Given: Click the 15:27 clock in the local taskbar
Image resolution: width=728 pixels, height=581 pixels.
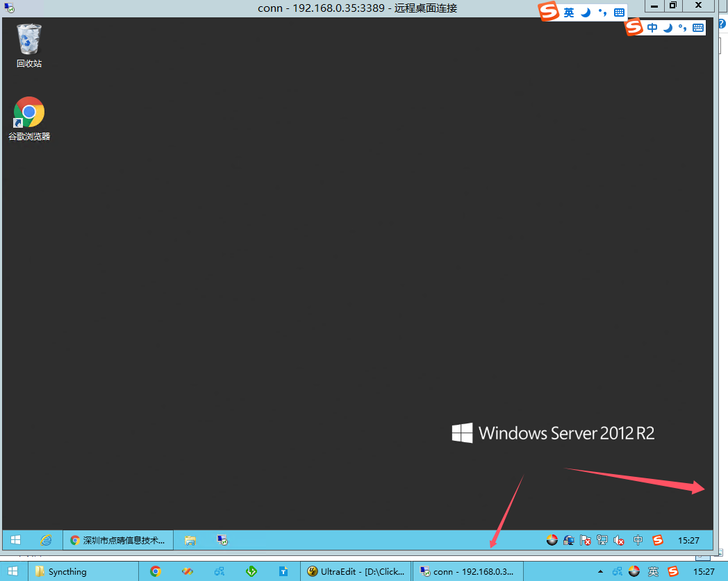Looking at the screenshot, I should 704,571.
